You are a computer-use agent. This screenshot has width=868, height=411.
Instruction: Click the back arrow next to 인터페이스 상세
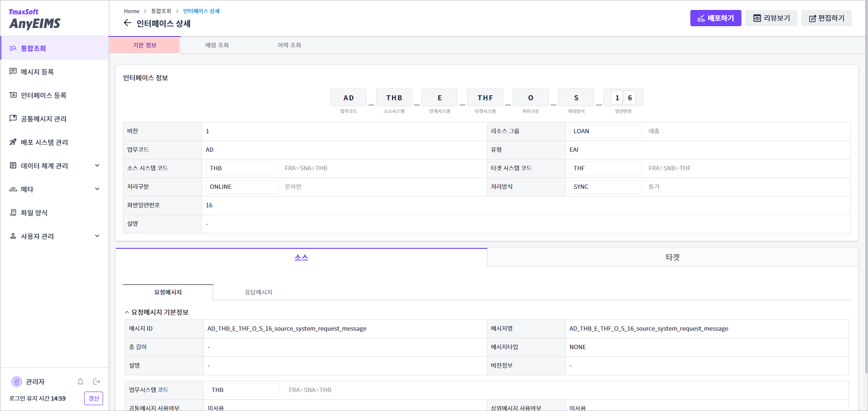pyautogui.click(x=127, y=23)
